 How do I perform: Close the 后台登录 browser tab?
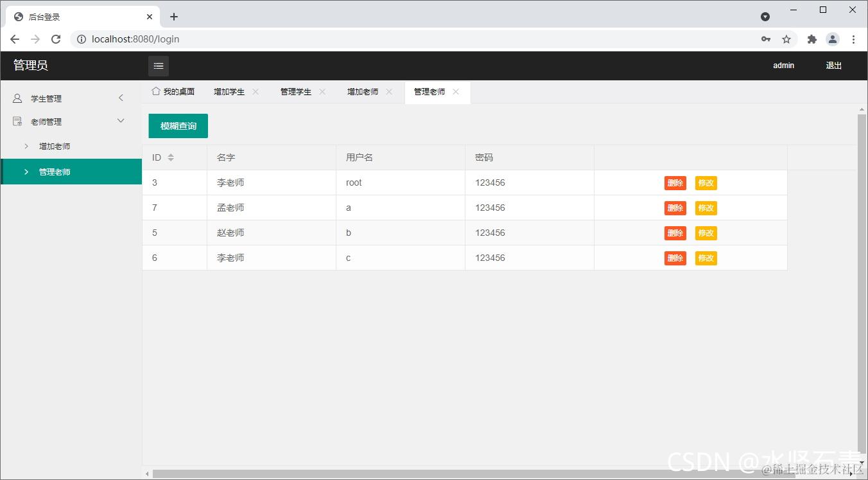coord(150,17)
